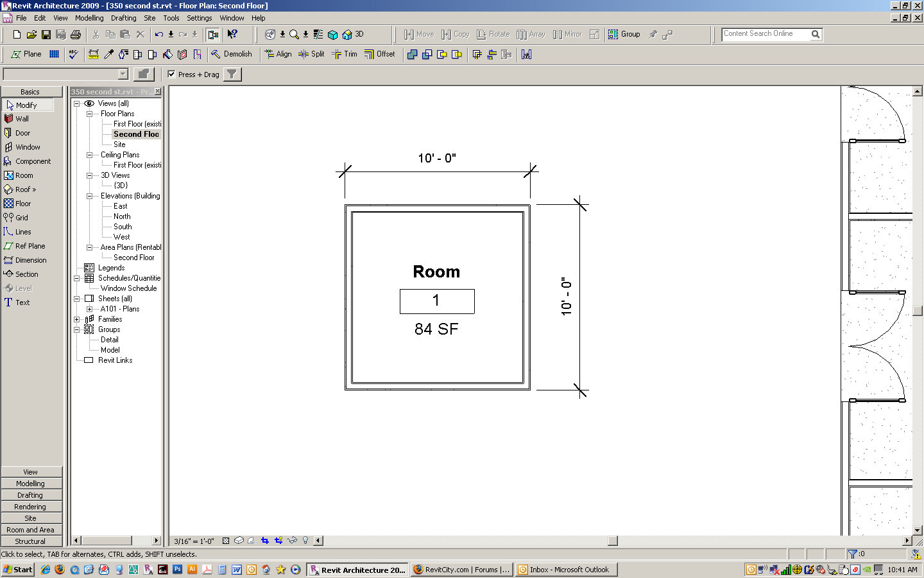Toggle the Project Browser button in the toolbar
This screenshot has width=924, height=578.
click(213, 35)
